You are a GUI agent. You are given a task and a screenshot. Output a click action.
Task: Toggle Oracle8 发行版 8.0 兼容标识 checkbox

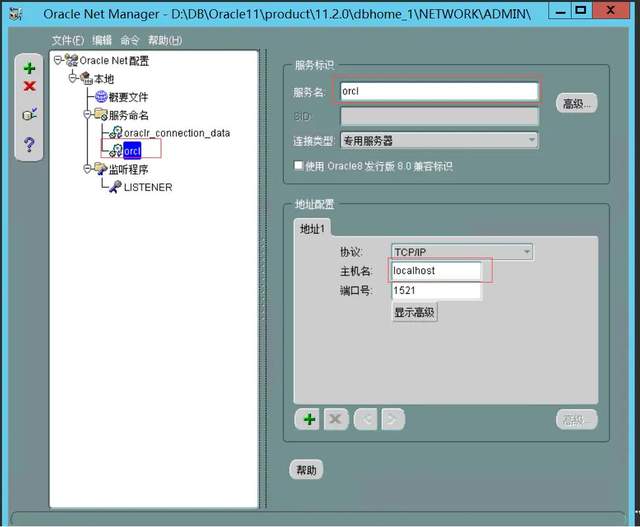(x=299, y=165)
